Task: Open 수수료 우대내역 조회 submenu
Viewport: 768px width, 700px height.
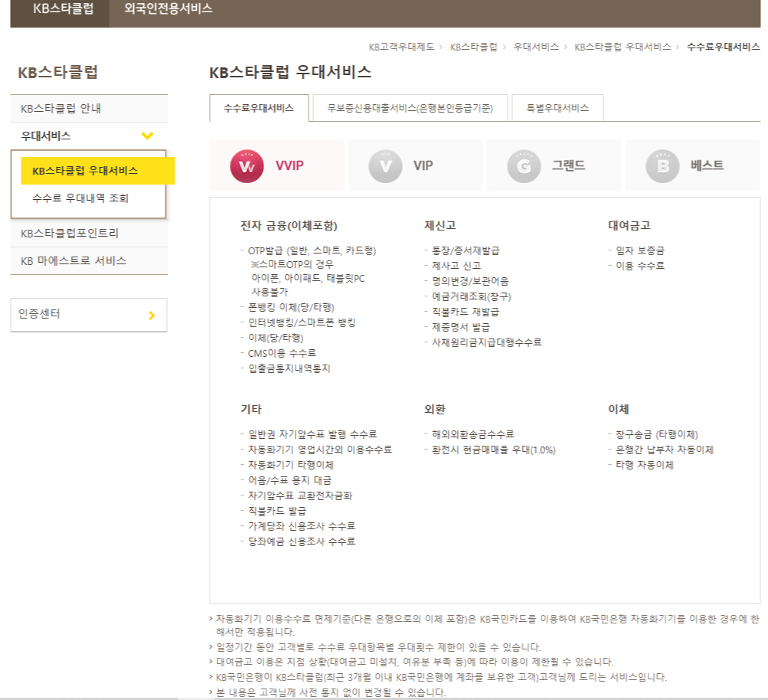Action: 80,198
